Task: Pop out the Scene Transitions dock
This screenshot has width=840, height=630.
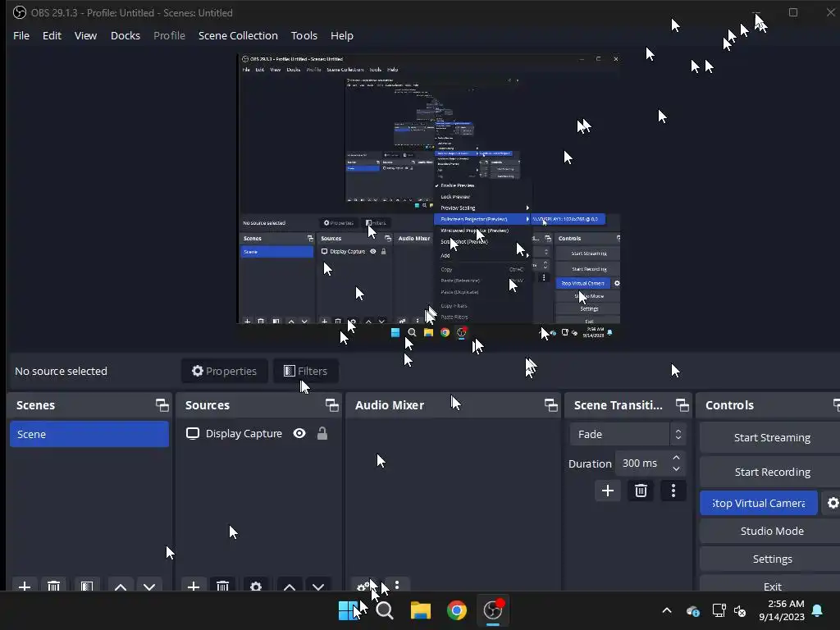Action: 682,405
